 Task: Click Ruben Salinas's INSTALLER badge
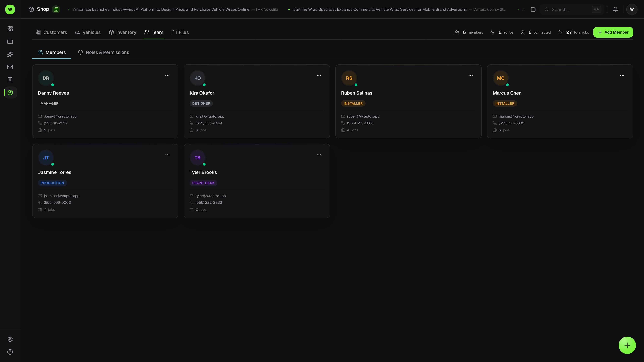[x=353, y=103]
